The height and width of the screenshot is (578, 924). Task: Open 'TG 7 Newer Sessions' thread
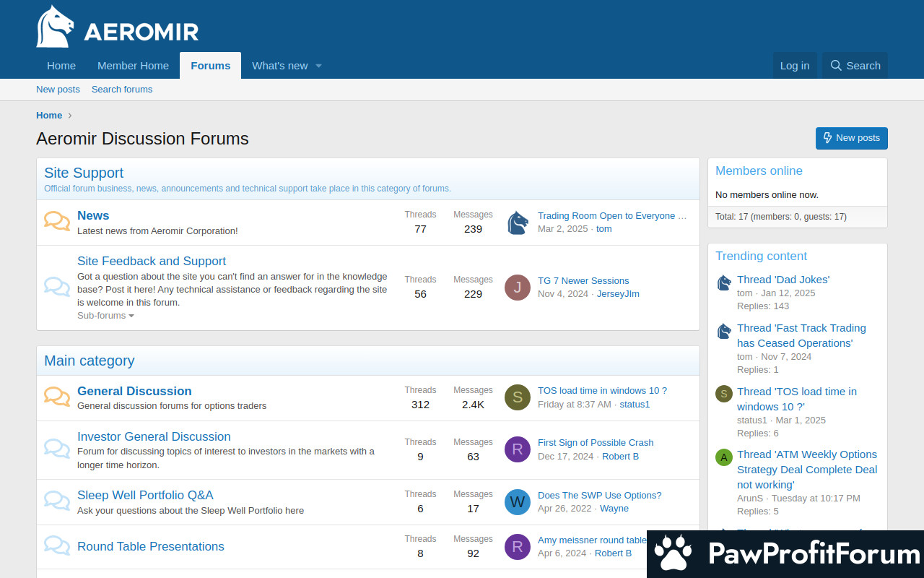583,280
